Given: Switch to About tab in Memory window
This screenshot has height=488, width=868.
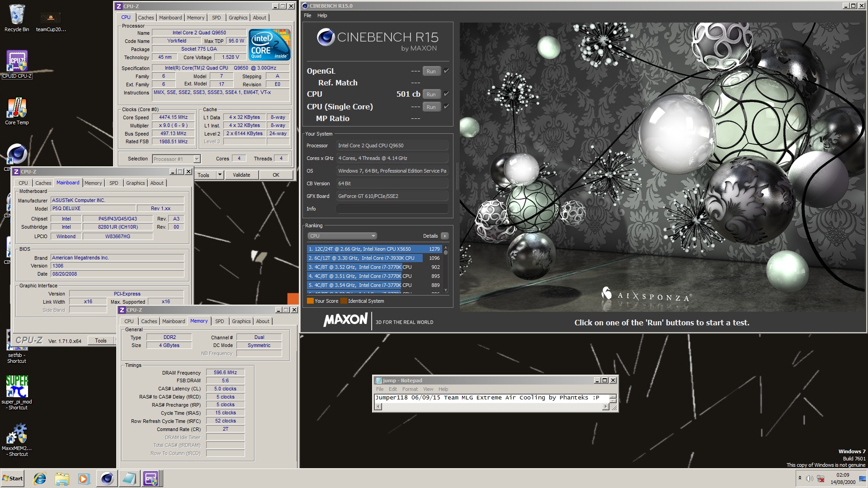Looking at the screenshot, I should (x=263, y=321).
